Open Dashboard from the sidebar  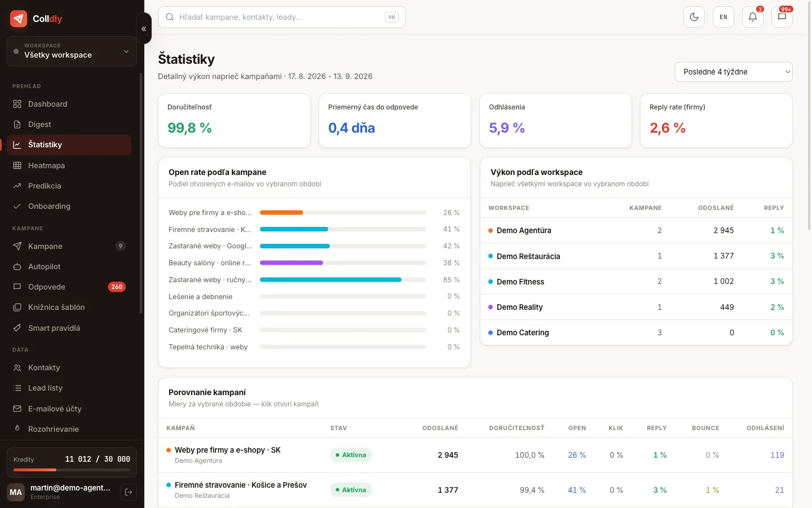pyautogui.click(x=69, y=104)
